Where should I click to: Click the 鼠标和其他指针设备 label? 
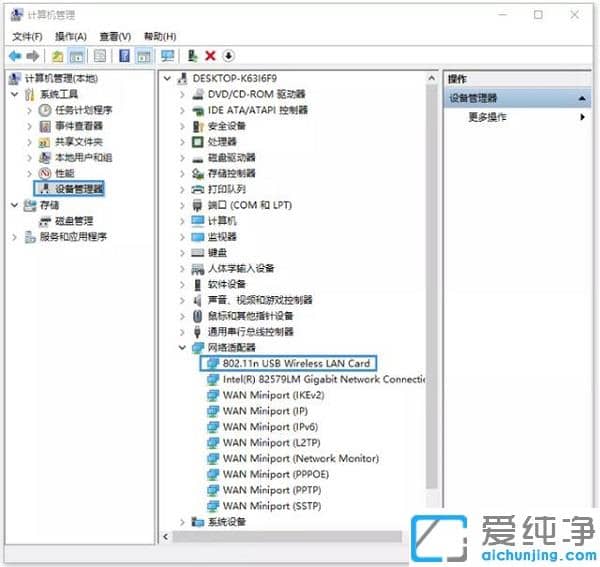[250, 316]
